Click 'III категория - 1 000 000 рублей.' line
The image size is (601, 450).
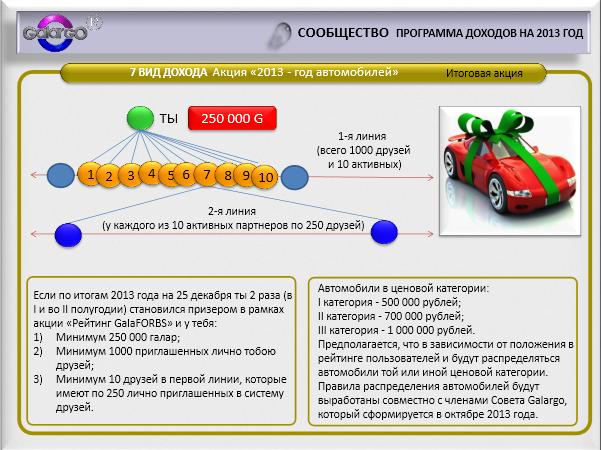396,330
